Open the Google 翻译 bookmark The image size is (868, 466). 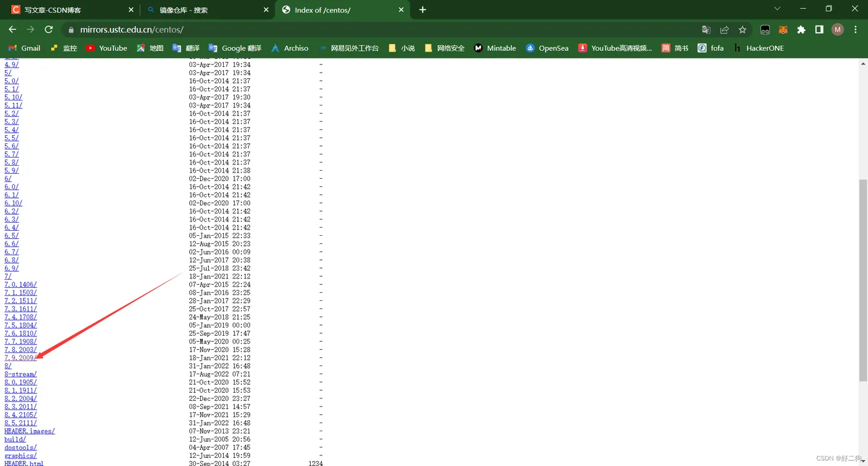[x=235, y=48]
